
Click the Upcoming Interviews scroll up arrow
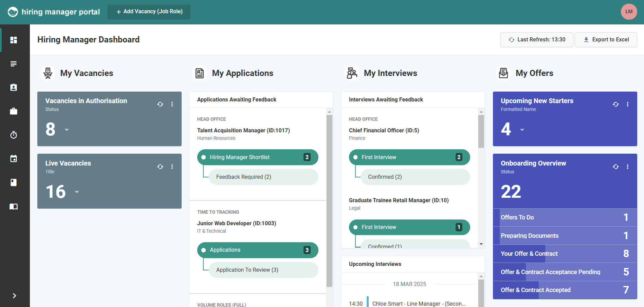[481, 276]
